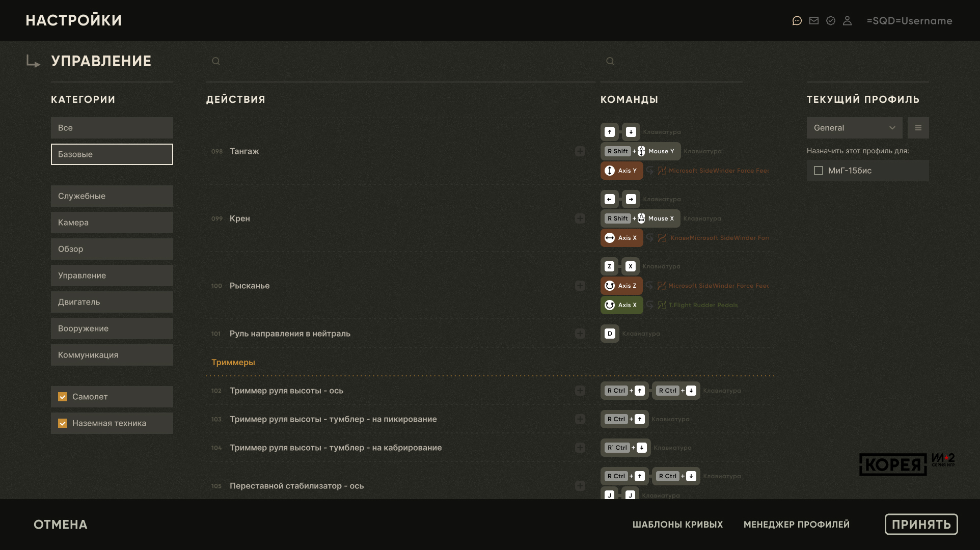Click ОТМЕНА to cancel changes
This screenshot has height=550, width=980.
pyautogui.click(x=61, y=525)
